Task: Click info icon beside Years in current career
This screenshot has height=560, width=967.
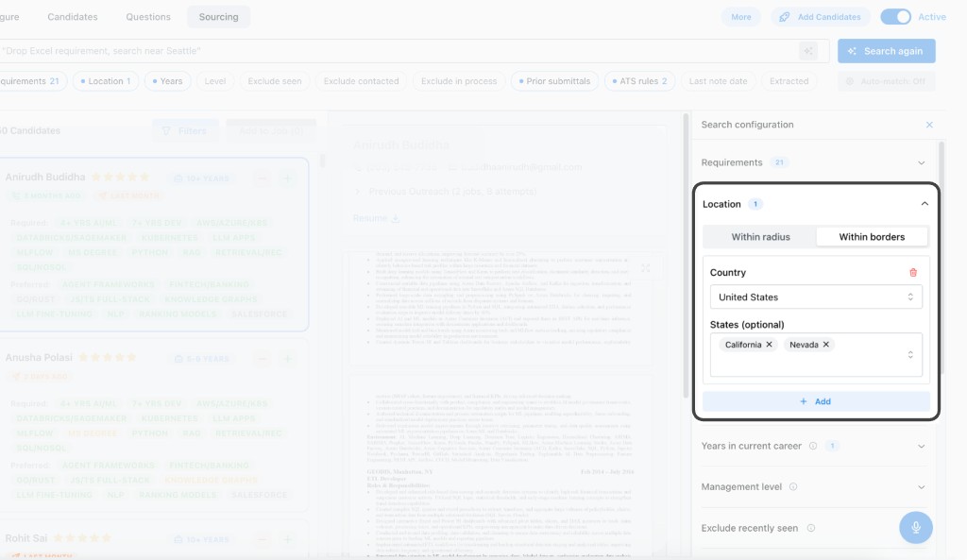Action: 813,446
